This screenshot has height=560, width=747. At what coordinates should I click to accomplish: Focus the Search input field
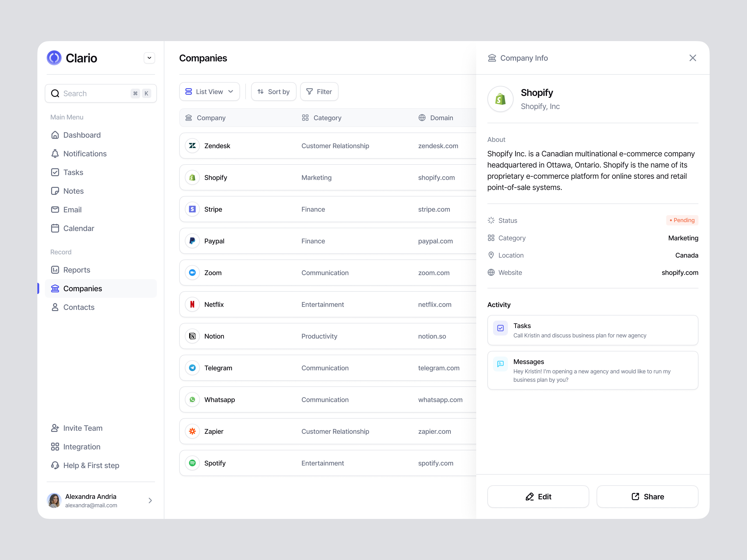tap(101, 94)
